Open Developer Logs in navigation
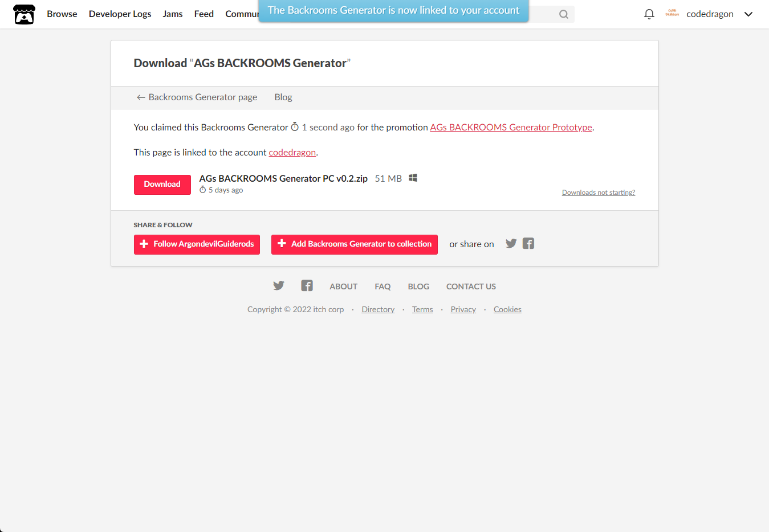Screen dimensions: 769x532 coord(120,14)
